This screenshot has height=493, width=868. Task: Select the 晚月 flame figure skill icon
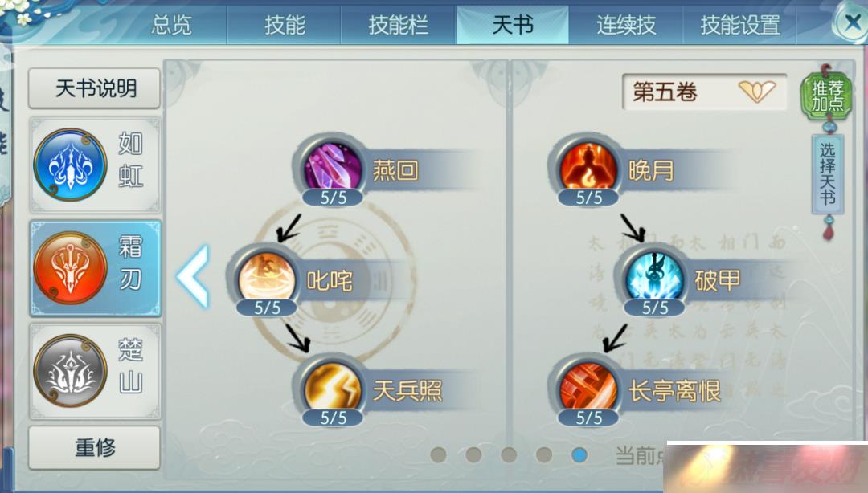click(588, 167)
